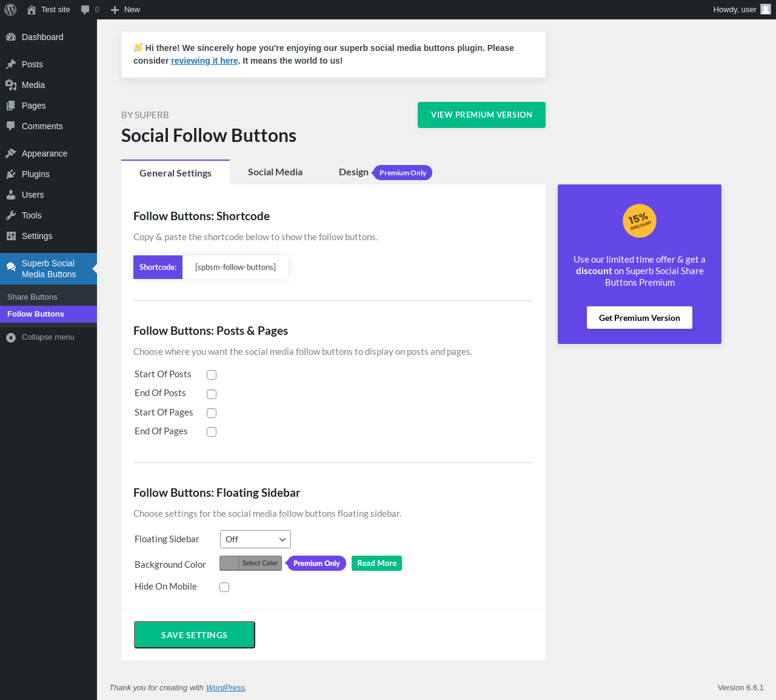Click the WordPress logo icon
This screenshot has height=700, width=776.
(x=10, y=10)
